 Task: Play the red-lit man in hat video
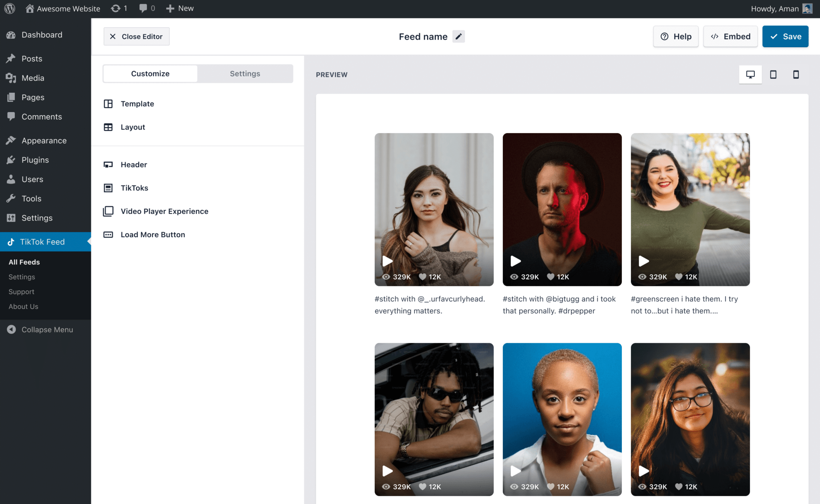coord(516,261)
